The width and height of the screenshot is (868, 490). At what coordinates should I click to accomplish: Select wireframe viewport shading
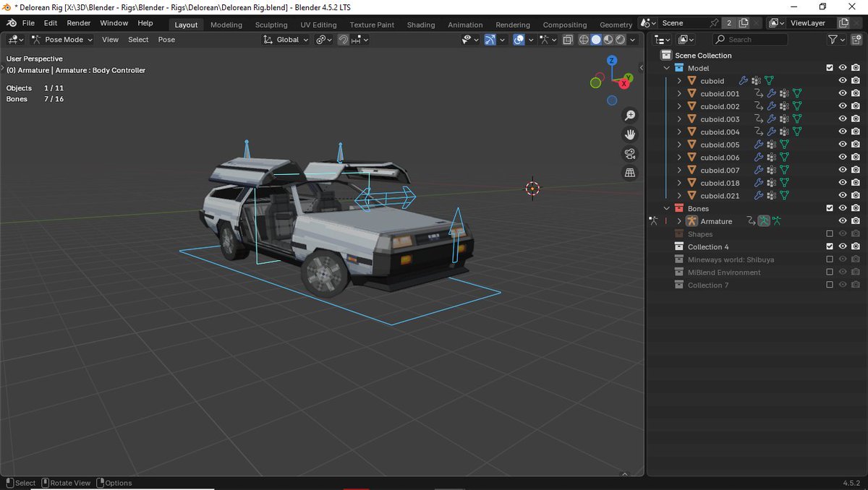pyautogui.click(x=584, y=40)
